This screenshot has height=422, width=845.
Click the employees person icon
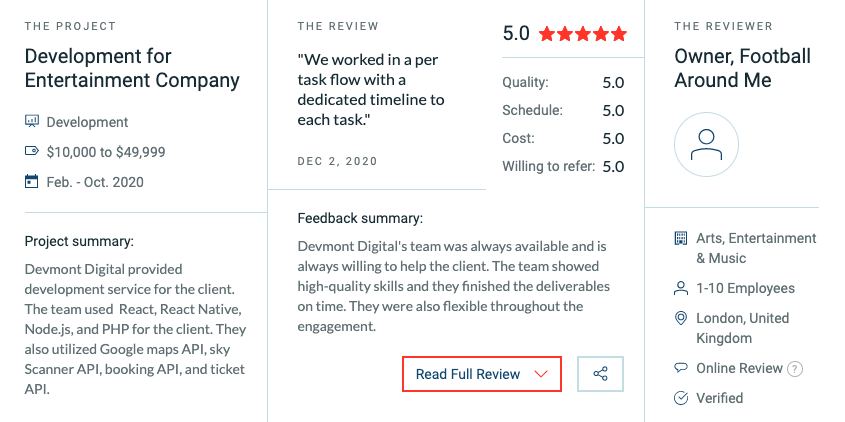[681, 288]
